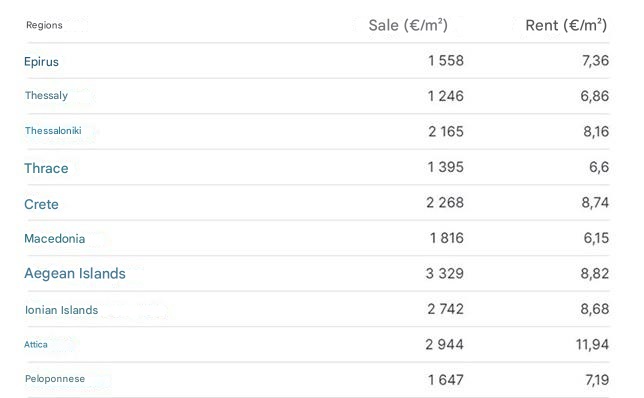Select the Thrace region link

click(x=46, y=168)
